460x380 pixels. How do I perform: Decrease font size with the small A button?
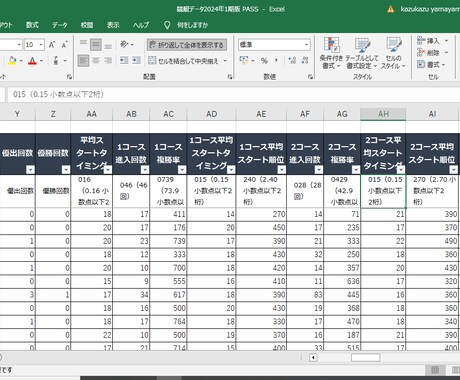point(64,45)
